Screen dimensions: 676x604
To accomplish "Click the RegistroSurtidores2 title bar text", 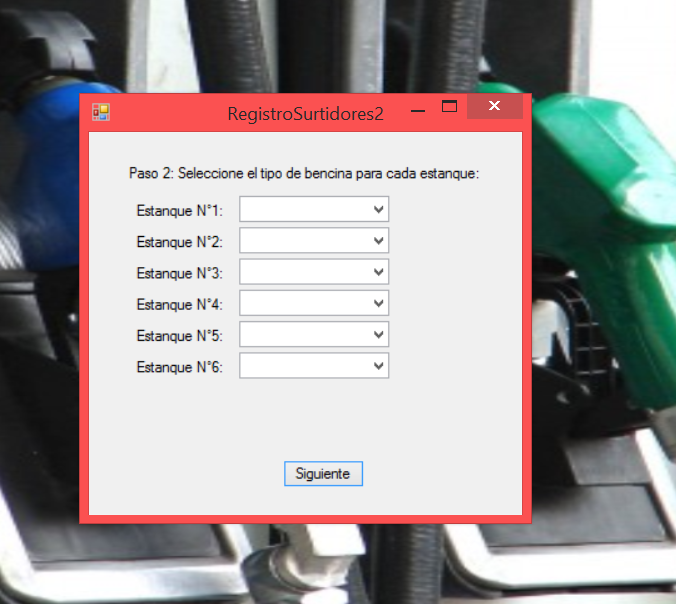I will coord(305,114).
